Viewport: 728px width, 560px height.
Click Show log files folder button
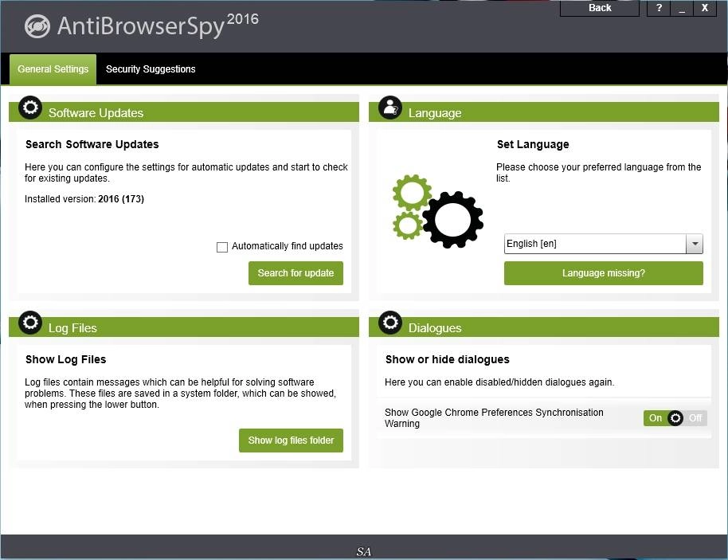[x=291, y=441]
